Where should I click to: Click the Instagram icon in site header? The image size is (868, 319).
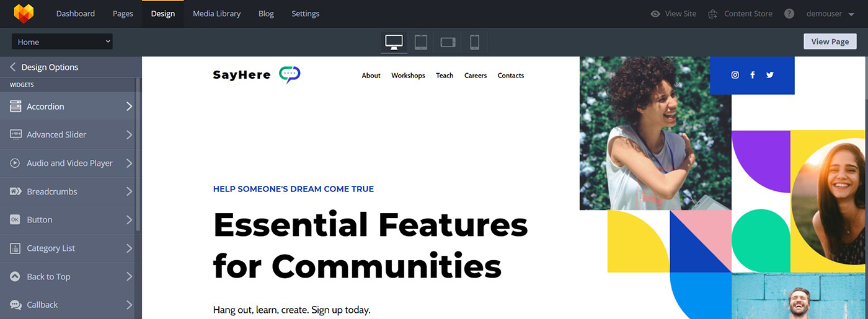click(x=735, y=75)
